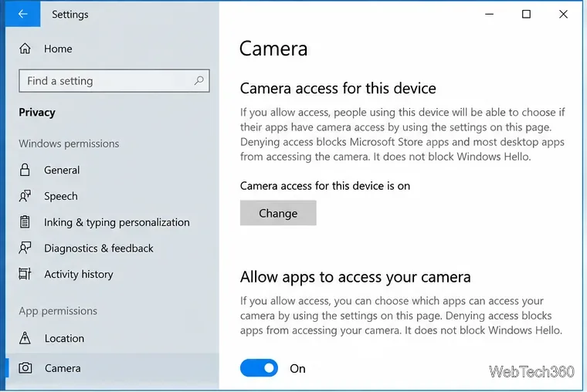The image size is (587, 392).
Task: Click the back arrow in Settings
Action: [x=23, y=14]
